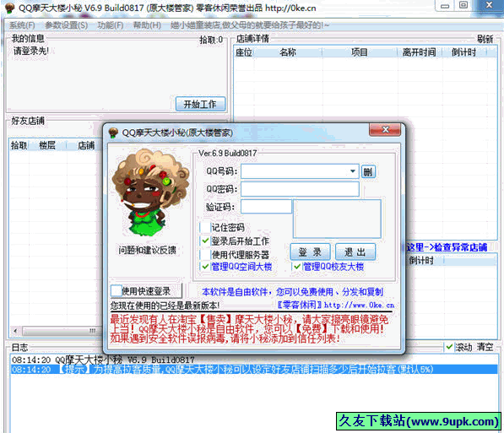The image size is (504, 433).
Task: Enable 使用快速登录 checkbox
Action: click(116, 291)
